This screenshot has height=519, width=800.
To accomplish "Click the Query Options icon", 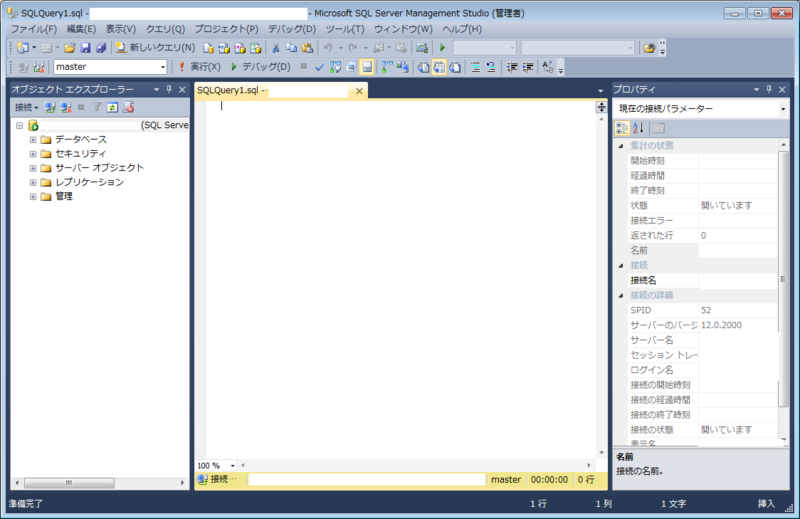I will 351,67.
